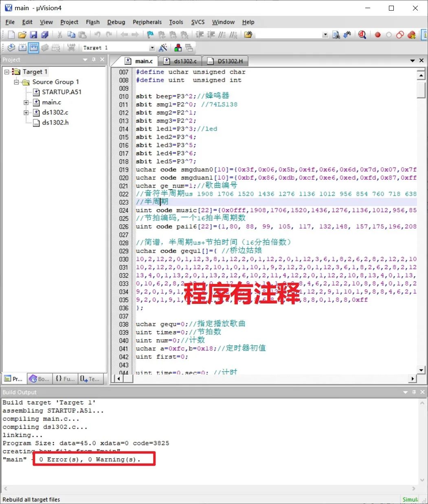Comment the selection
This screenshot has height=504, width=428.
[x=222, y=35]
